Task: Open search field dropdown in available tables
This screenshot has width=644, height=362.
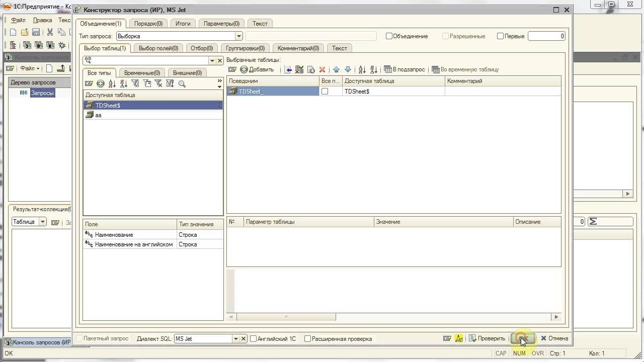Action: coord(212,60)
